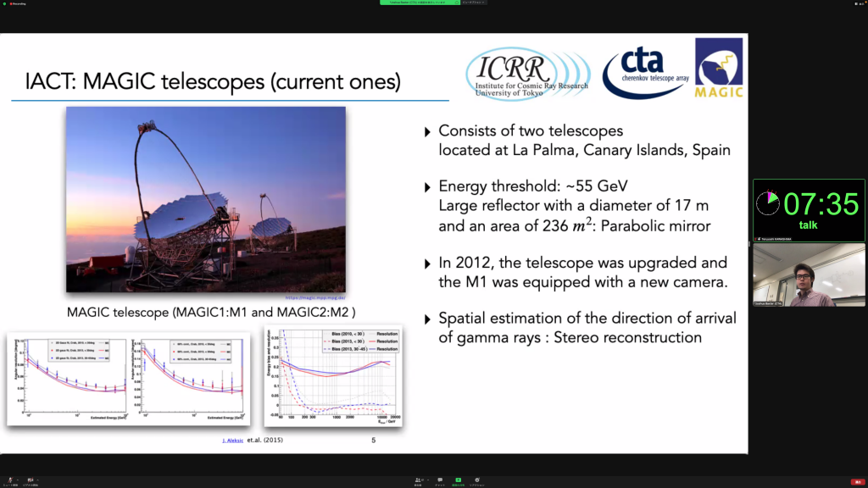The width and height of the screenshot is (868, 488).
Task: Click the energy bias and resolution plot
Action: [x=333, y=375]
